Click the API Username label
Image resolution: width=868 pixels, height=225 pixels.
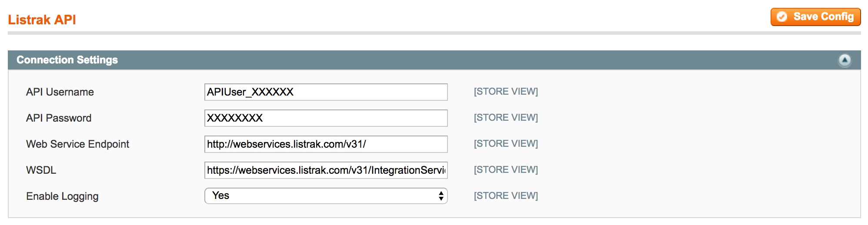60,92
